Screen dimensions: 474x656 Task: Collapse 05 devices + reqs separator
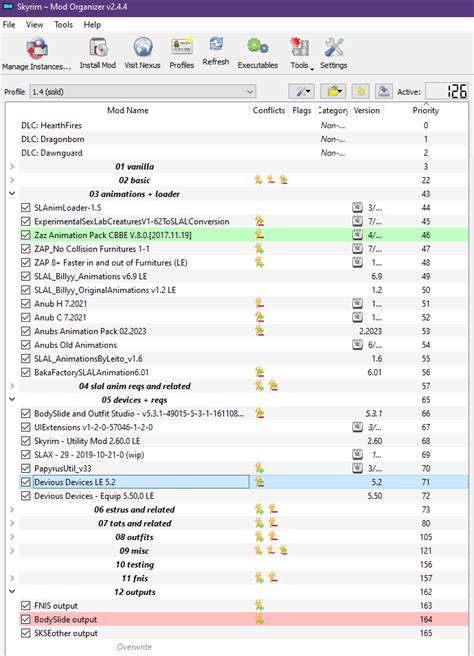pos(12,400)
